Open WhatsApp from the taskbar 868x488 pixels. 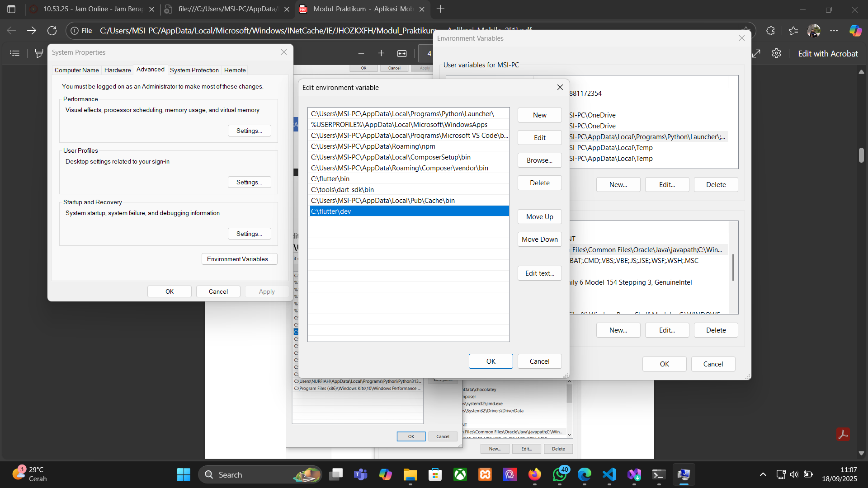coord(560,474)
